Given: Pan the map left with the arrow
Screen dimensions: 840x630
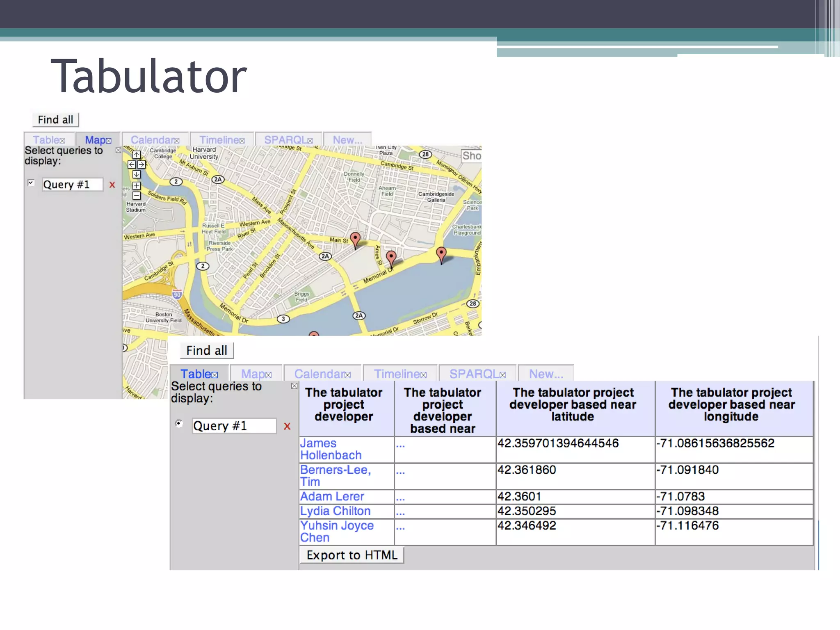Looking at the screenshot, I should coord(131,164).
